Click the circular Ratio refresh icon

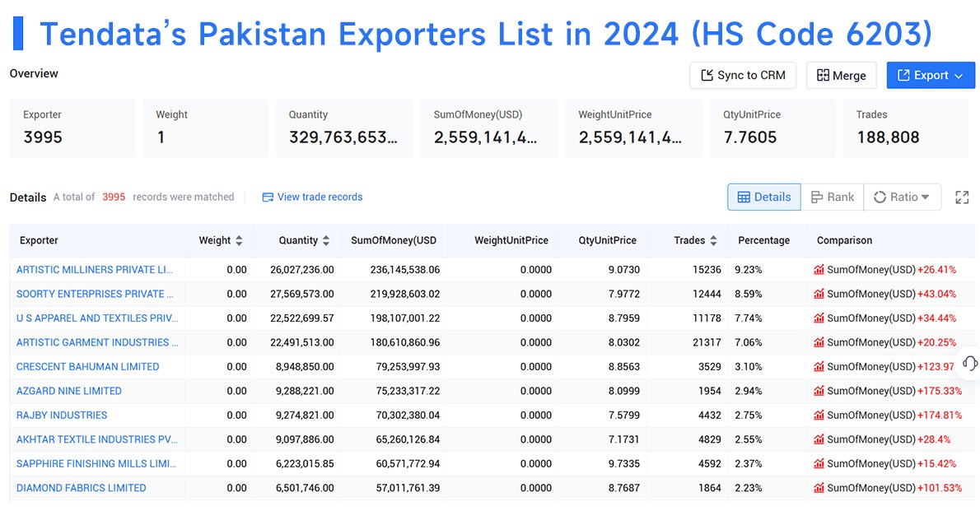tap(880, 197)
